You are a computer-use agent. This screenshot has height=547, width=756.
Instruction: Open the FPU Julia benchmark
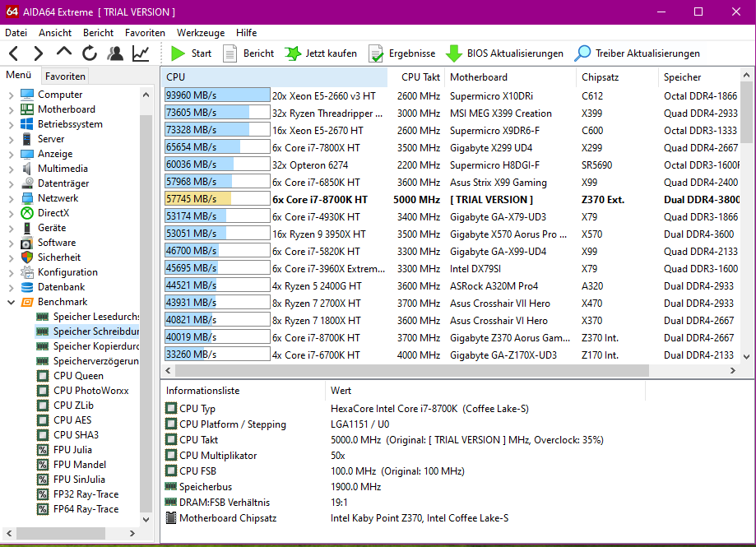click(x=65, y=450)
